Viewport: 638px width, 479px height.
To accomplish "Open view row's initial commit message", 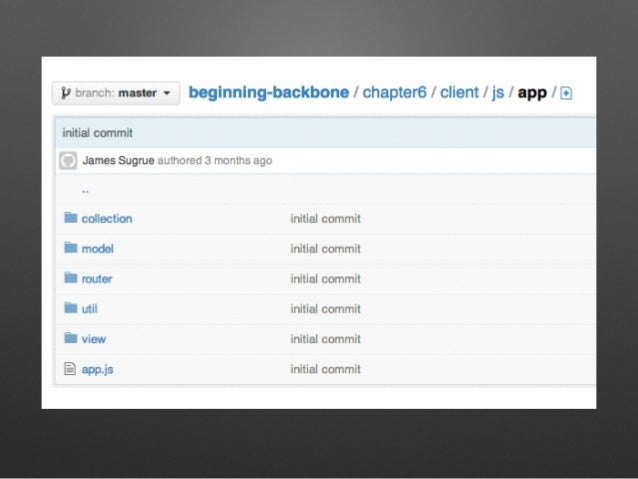I will tap(326, 339).
